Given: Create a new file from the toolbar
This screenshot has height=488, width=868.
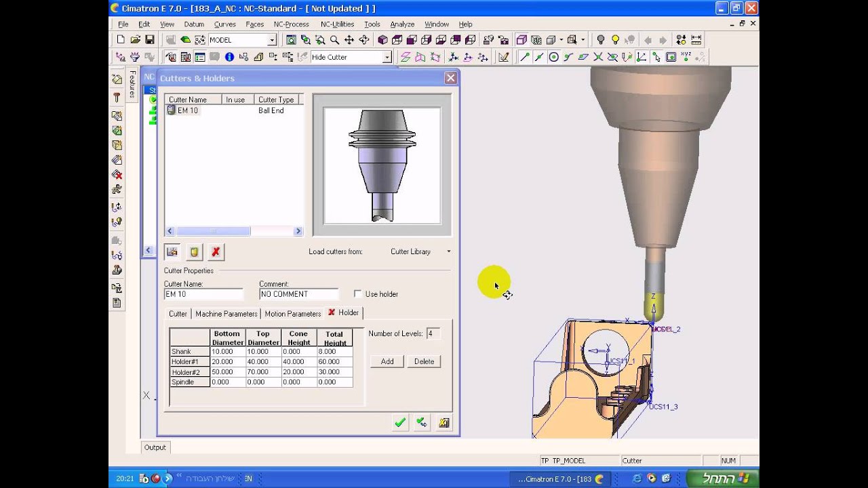Looking at the screenshot, I should (121, 40).
